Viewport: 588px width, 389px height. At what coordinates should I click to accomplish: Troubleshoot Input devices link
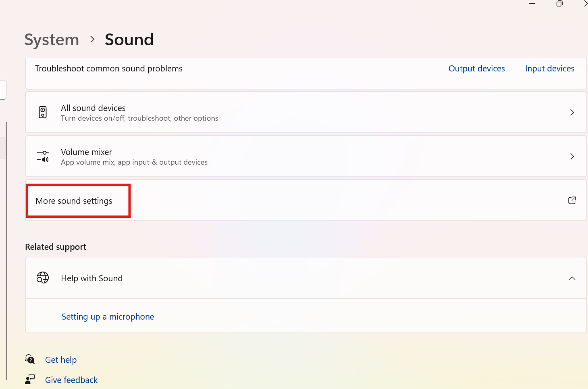(550, 69)
